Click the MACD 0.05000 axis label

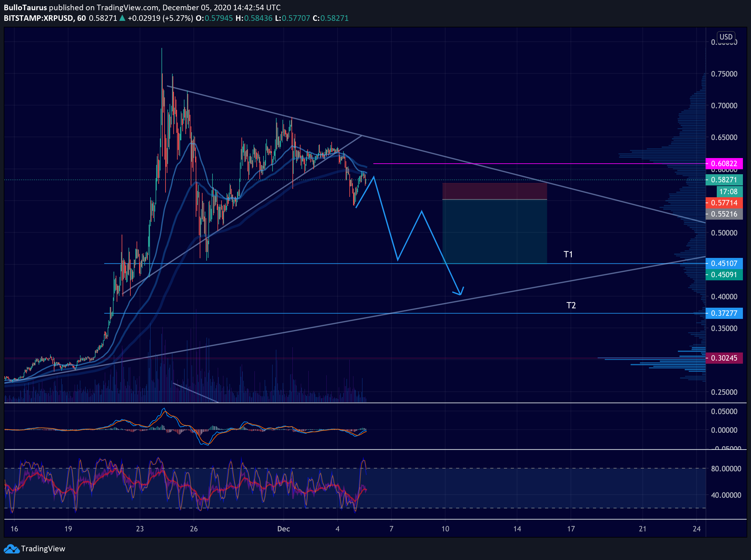point(724,412)
